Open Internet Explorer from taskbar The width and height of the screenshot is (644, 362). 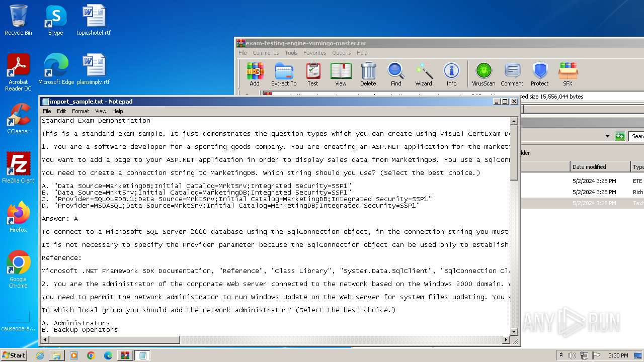pos(40,355)
